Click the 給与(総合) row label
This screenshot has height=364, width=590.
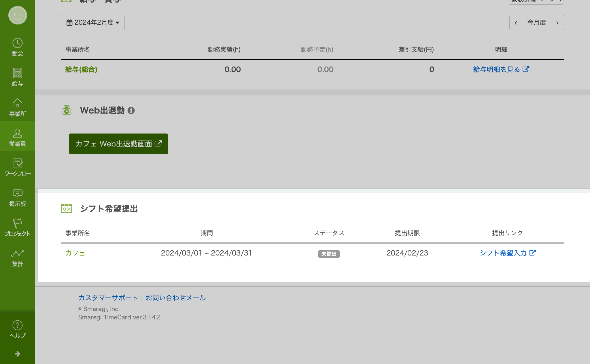pos(81,69)
